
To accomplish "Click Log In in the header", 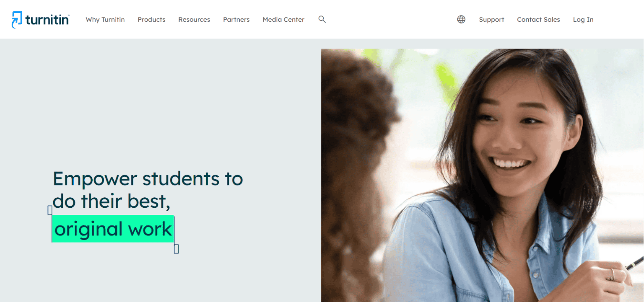I will pos(583,20).
